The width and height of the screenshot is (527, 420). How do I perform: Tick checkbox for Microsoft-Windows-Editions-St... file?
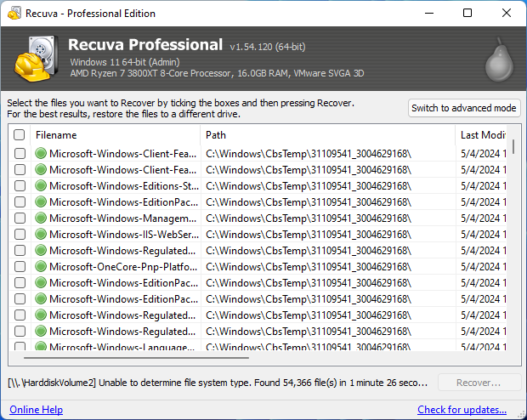pos(20,185)
